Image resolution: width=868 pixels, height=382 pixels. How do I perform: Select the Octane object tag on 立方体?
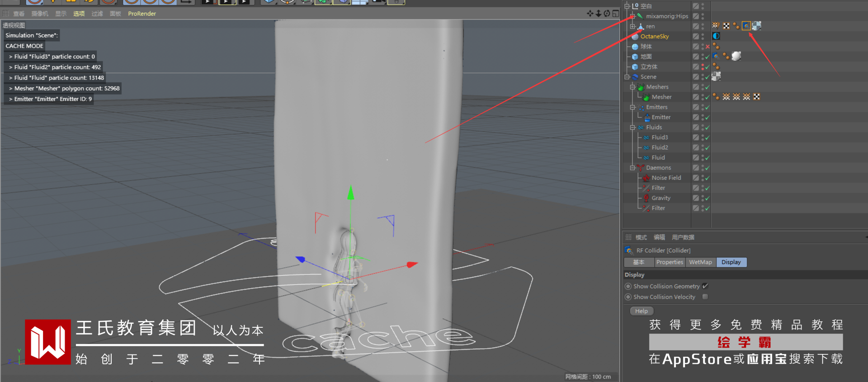716,66
